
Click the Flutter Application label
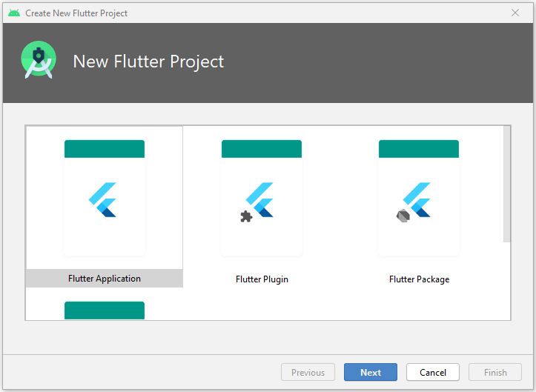pyautogui.click(x=105, y=279)
